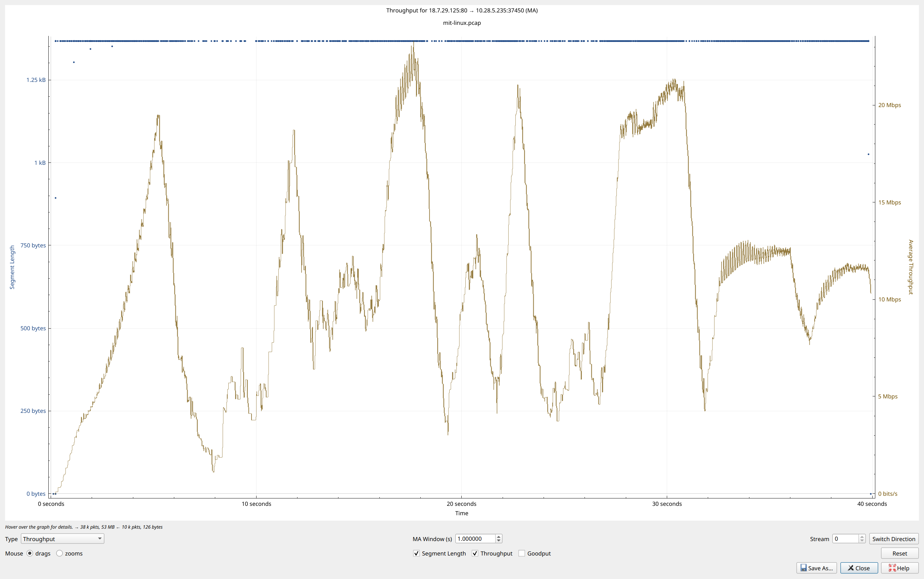Click the 20 seconds time axis label

pyautogui.click(x=461, y=504)
